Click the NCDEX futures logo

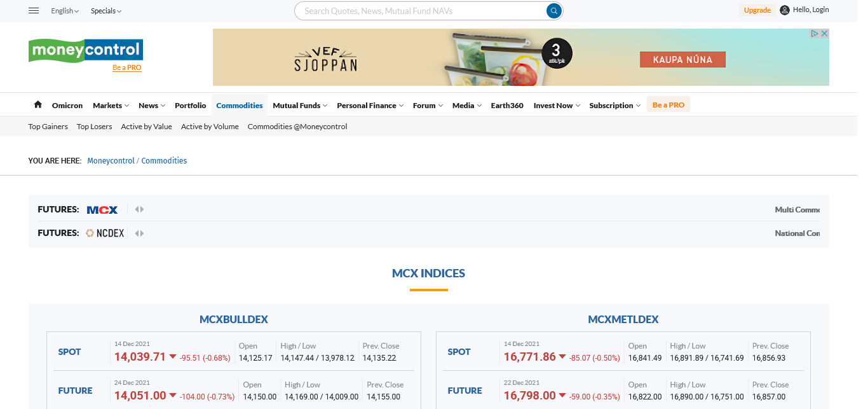click(x=105, y=233)
